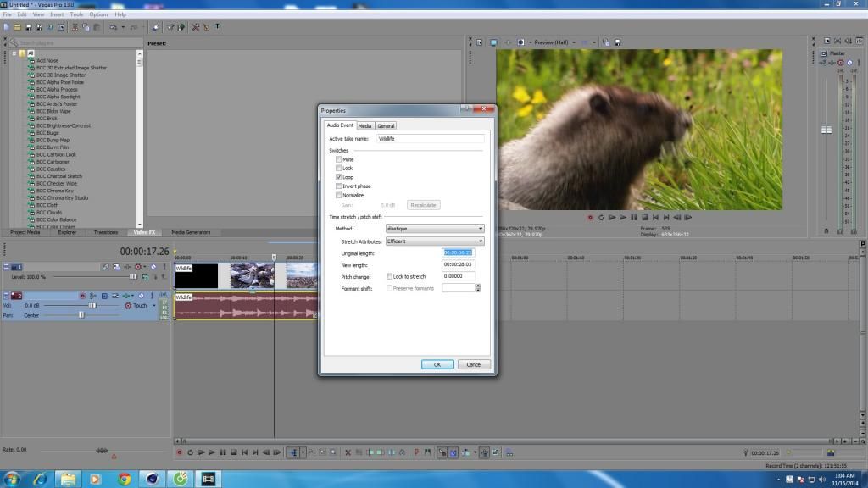Open the Method dropdown showing élastique
Viewport: 868px width, 488px height.
tap(435, 229)
